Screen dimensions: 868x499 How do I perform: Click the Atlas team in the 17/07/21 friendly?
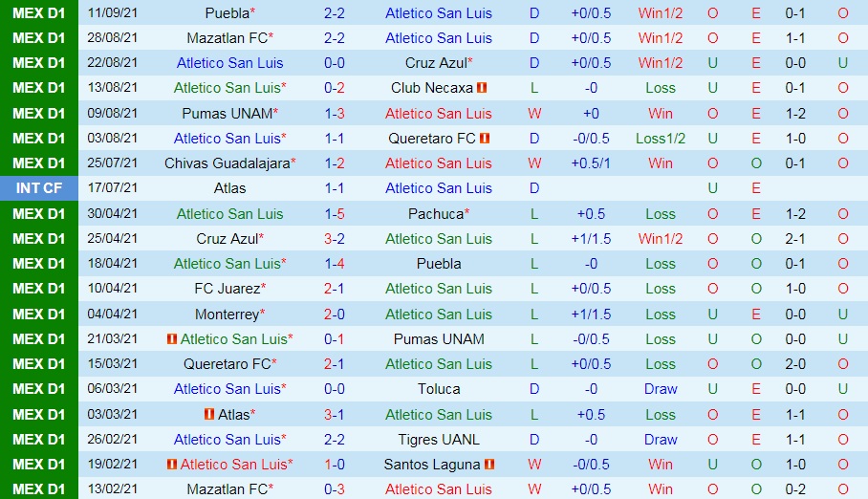[x=230, y=188]
